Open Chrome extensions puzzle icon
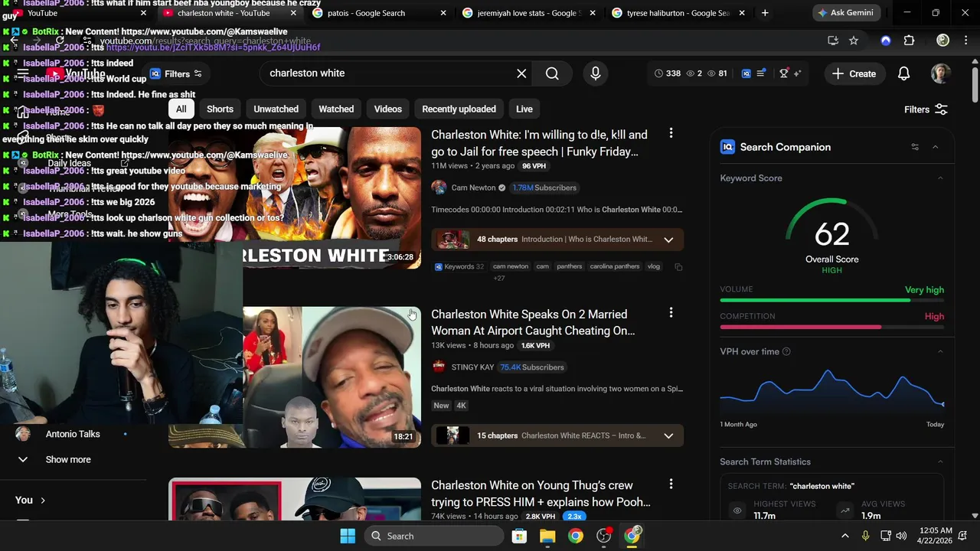 910,41
